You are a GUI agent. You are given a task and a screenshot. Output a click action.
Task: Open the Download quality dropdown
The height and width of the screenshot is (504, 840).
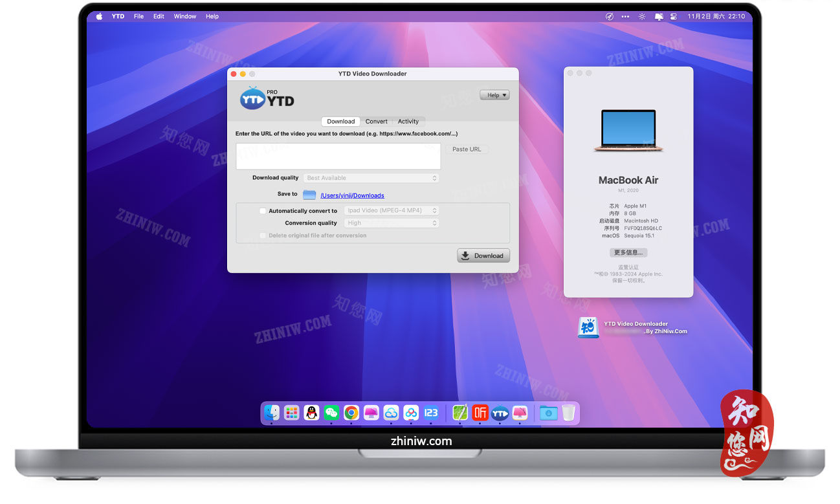(x=371, y=178)
